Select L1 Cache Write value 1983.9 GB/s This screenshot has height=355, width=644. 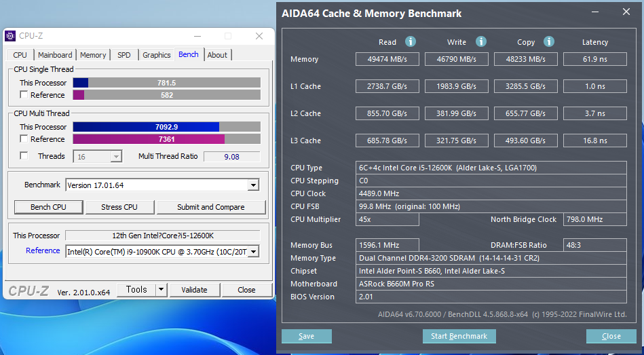pyautogui.click(x=456, y=86)
